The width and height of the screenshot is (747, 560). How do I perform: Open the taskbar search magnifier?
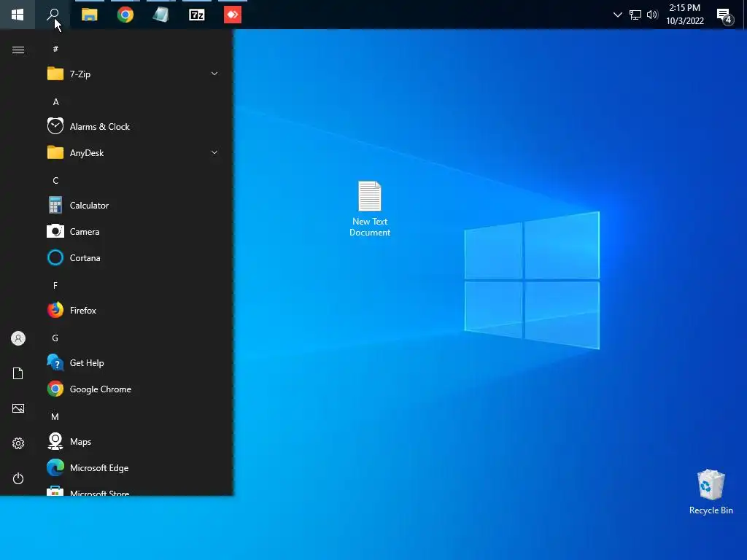coord(53,15)
